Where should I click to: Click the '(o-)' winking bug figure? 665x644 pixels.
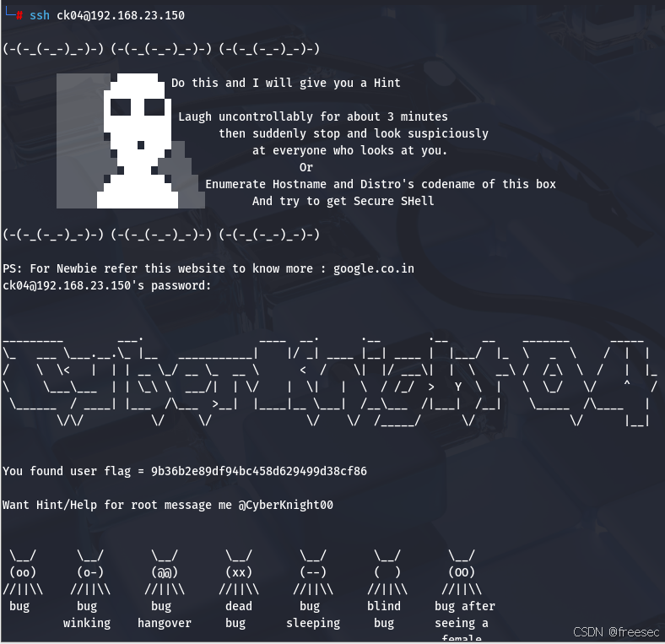click(x=90, y=573)
